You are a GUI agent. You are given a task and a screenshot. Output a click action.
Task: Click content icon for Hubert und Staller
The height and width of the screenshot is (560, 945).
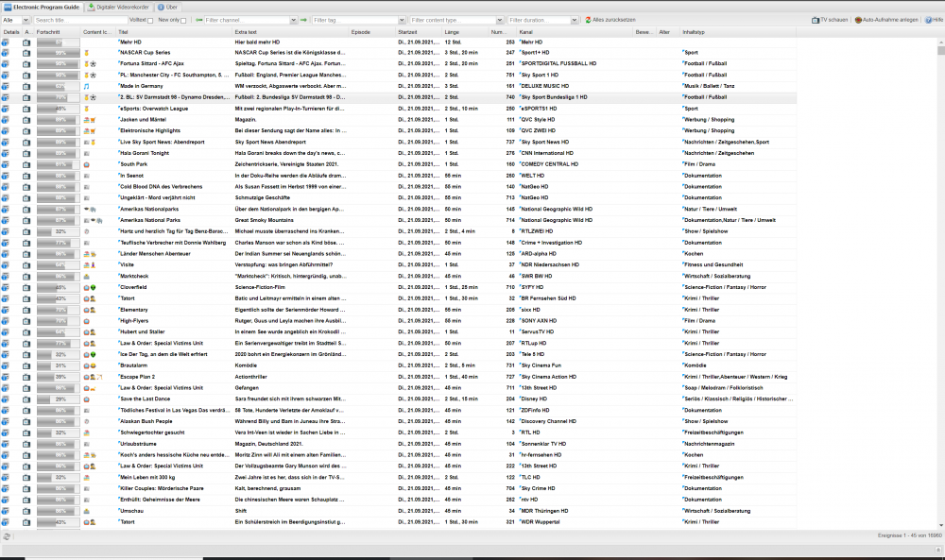pos(89,331)
